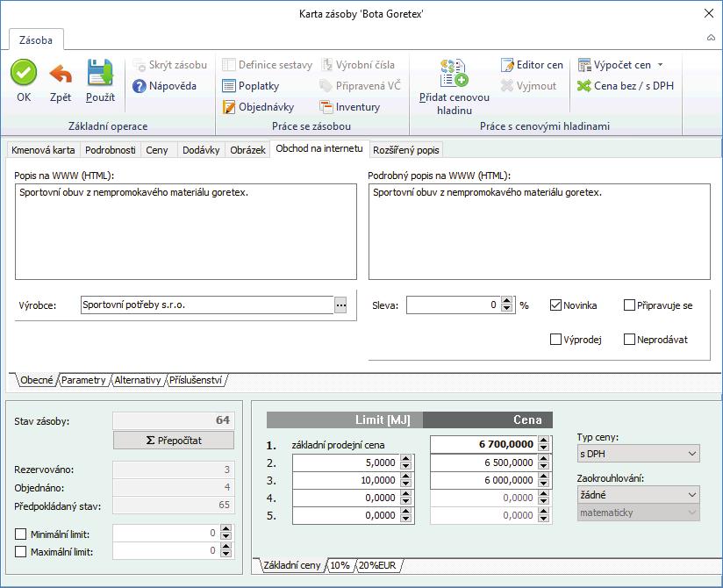Click Vyjmout in price levels group
Viewport: 723px width, 588px height.
pyautogui.click(x=528, y=86)
